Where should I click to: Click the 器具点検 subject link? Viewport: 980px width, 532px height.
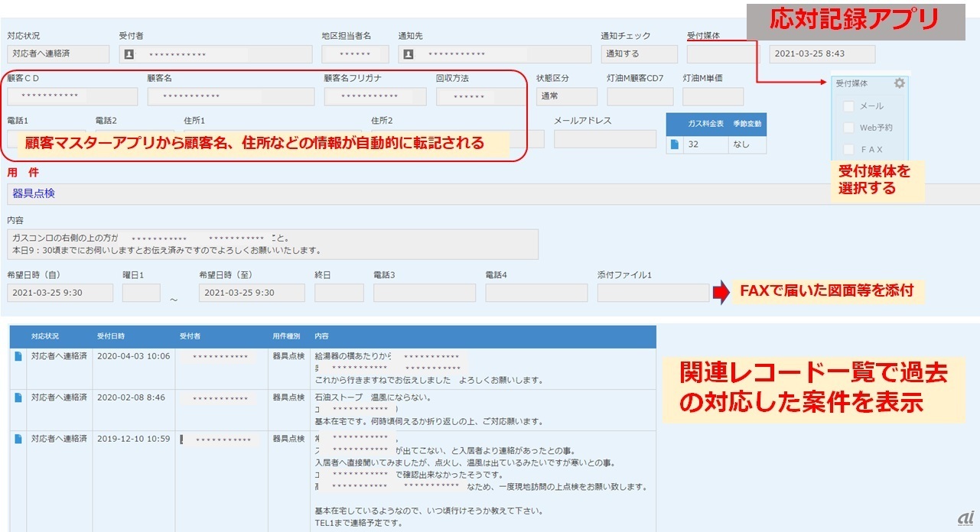click(34, 194)
